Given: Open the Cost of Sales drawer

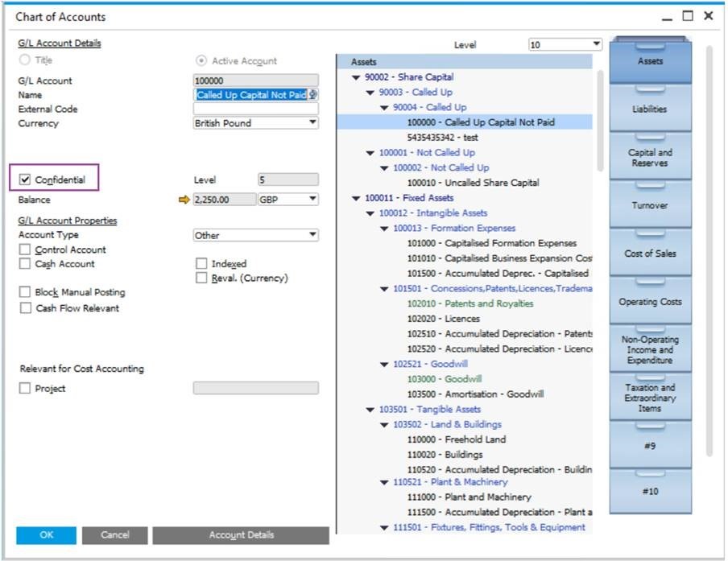Looking at the screenshot, I should tap(650, 254).
